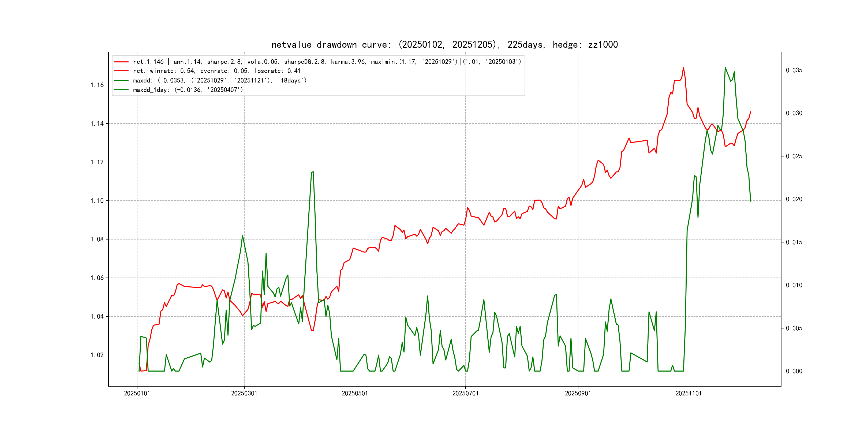Click x-axis date label 20250101
This screenshot has height=434, width=868.
point(137,394)
